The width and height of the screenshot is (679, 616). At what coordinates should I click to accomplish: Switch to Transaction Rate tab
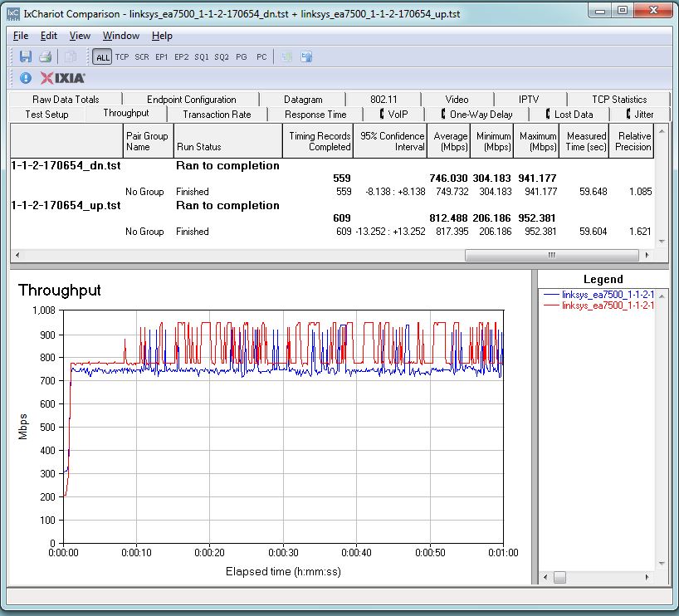pos(217,115)
